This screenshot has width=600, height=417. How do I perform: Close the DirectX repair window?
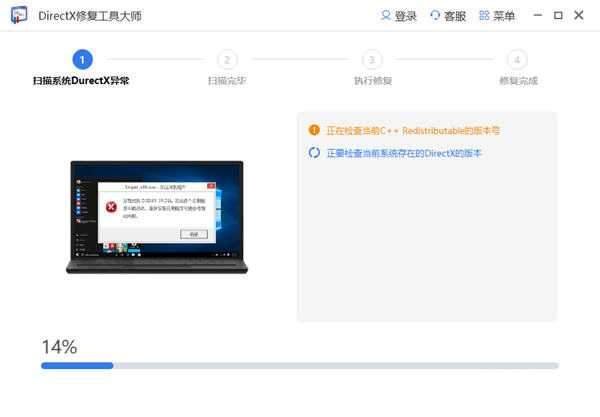coord(579,15)
